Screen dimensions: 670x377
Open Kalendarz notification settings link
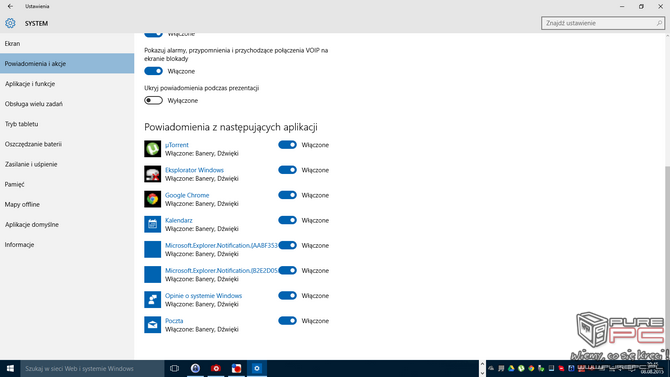[179, 220]
